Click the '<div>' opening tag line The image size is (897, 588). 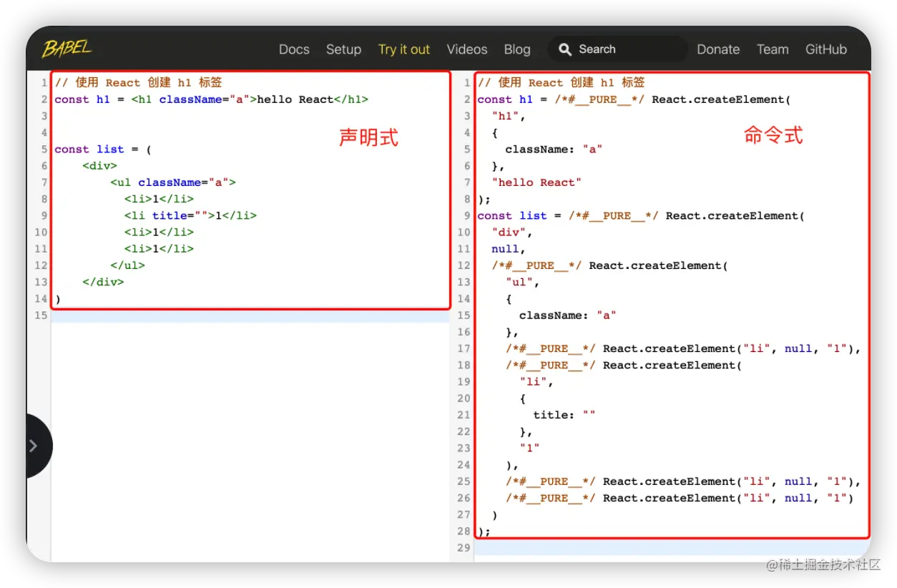pos(99,166)
